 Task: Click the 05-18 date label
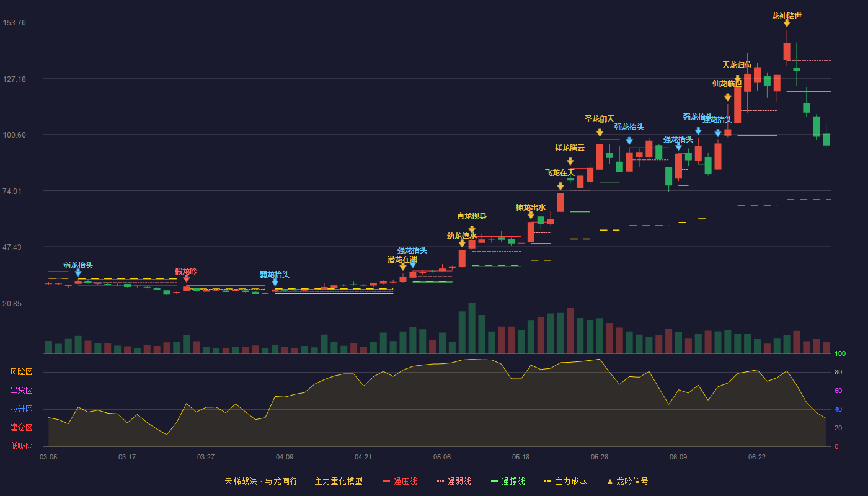521,457
